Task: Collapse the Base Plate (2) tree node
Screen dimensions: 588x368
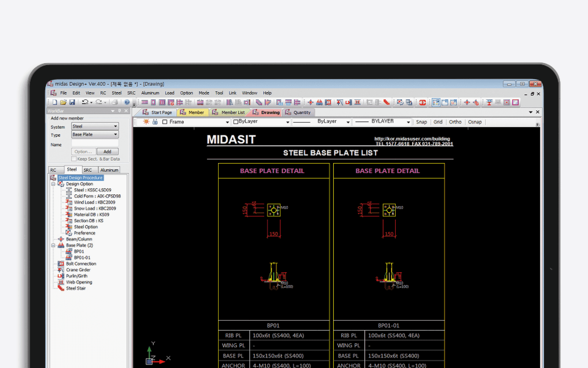Action: [x=53, y=245]
